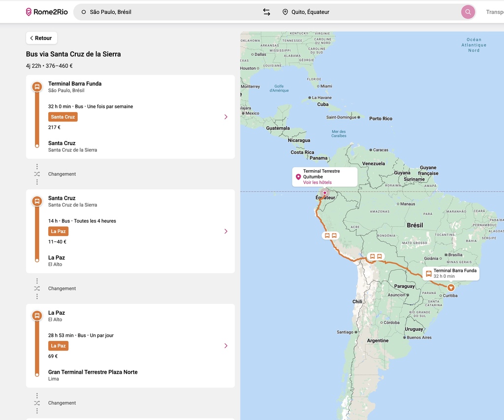Select the Quito destination pin on map
Screen dimensions: 504x420
tap(324, 193)
